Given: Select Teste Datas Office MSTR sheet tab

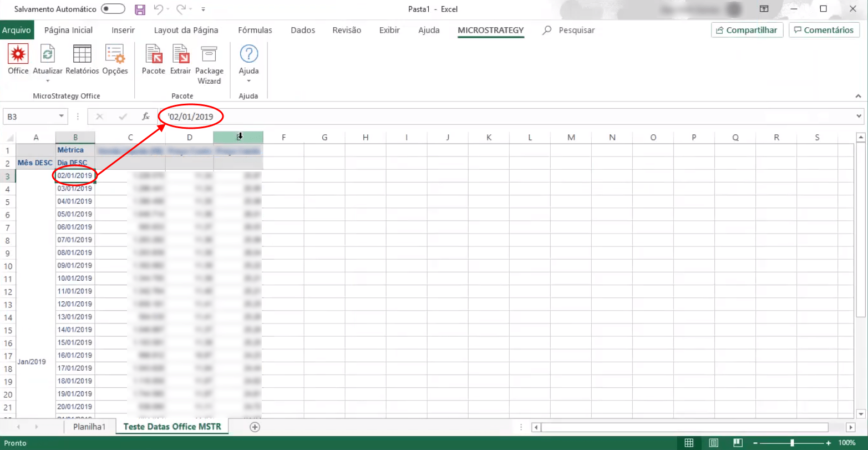Looking at the screenshot, I should pyautogui.click(x=172, y=427).
